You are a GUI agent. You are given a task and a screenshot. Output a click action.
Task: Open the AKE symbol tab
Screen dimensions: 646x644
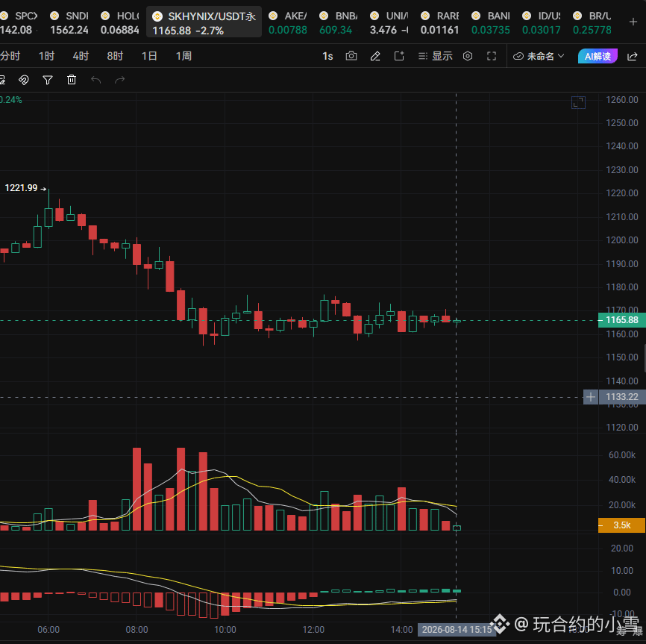click(288, 22)
